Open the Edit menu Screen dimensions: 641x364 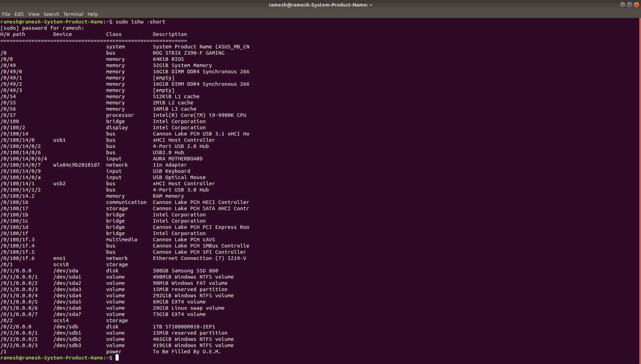click(19, 14)
